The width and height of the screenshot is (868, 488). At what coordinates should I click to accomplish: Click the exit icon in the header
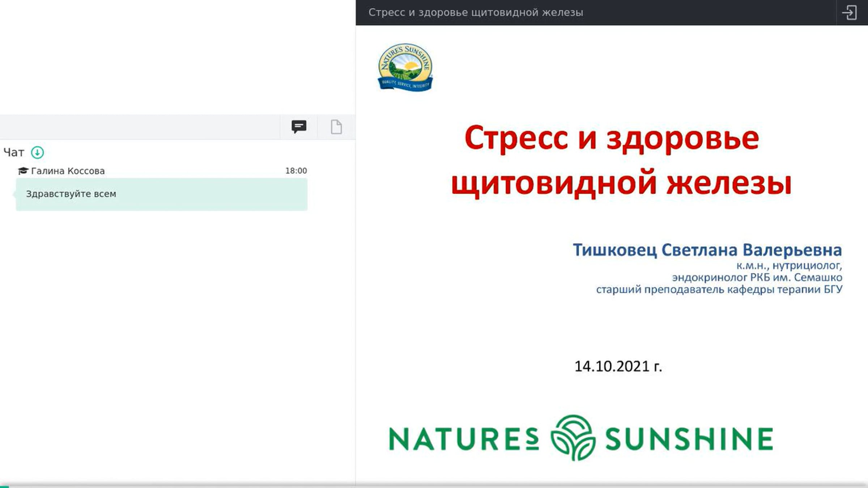pos(849,13)
